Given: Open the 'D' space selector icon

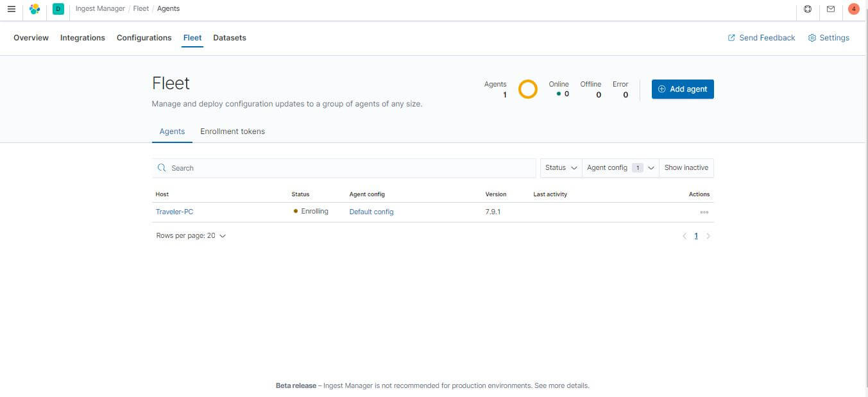Looking at the screenshot, I should click(57, 8).
